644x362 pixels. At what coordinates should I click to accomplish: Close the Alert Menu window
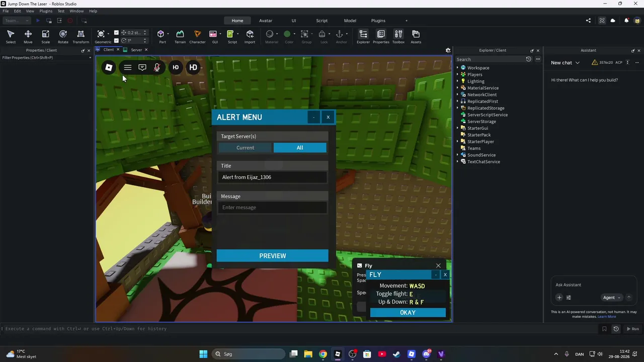(x=328, y=117)
